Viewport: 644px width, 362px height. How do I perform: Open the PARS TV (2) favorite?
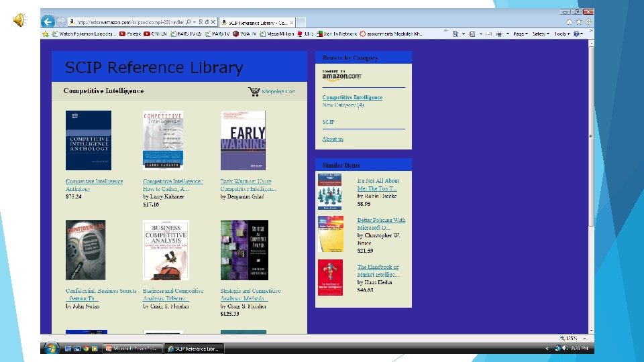point(186,34)
